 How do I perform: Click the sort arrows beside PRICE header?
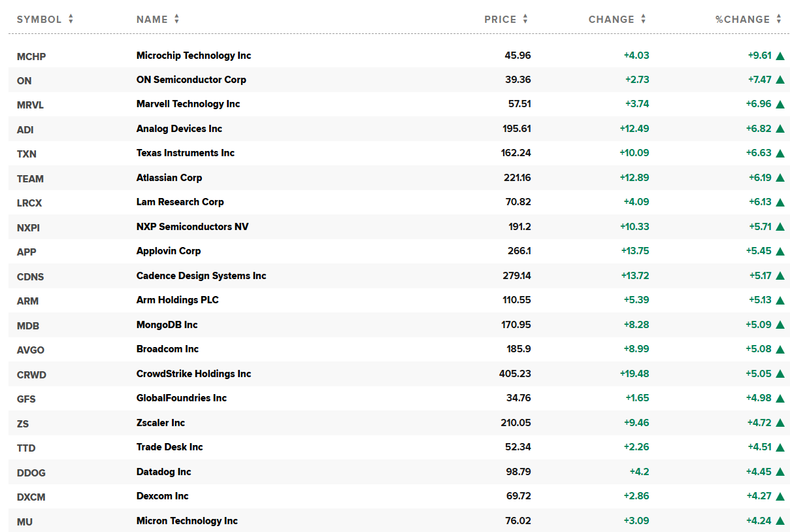click(525, 20)
